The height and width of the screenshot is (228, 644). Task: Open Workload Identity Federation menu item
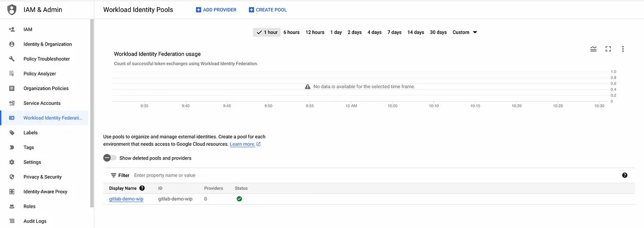45,118
